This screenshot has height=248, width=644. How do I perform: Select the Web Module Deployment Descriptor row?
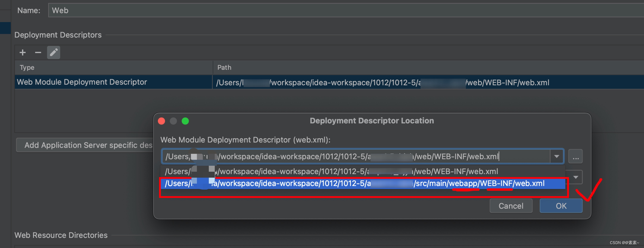tap(329, 82)
